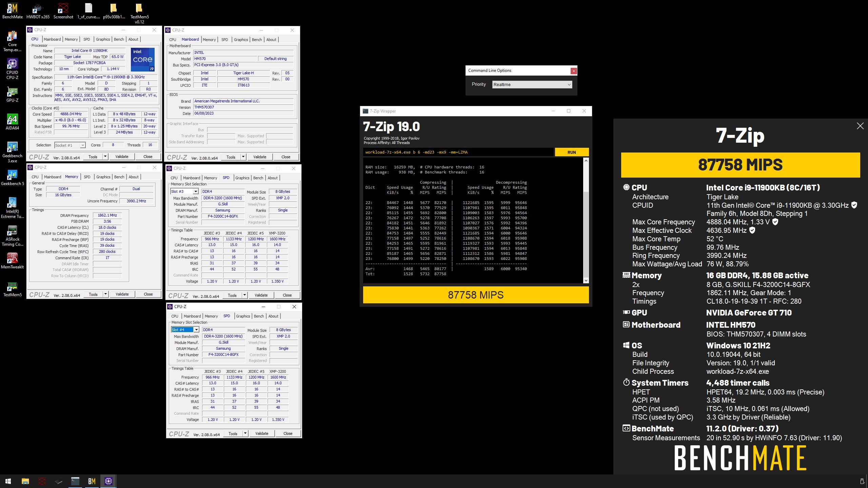Click the CPU-Z taskbar icon
The image size is (868, 488).
pyautogui.click(x=108, y=481)
